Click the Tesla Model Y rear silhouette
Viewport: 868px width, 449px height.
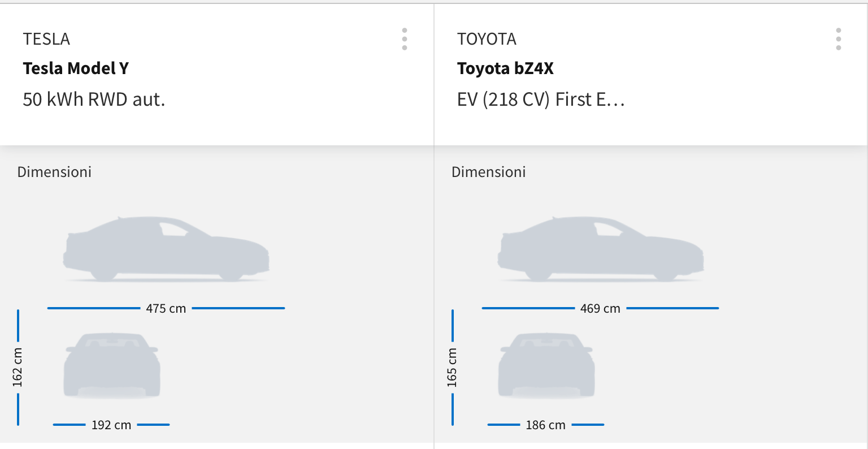point(112,365)
